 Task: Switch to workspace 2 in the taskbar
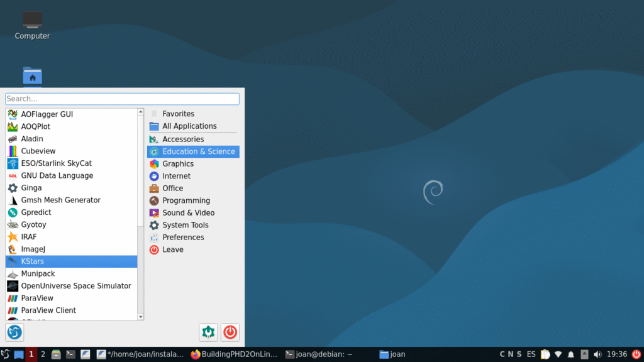coord(43,354)
